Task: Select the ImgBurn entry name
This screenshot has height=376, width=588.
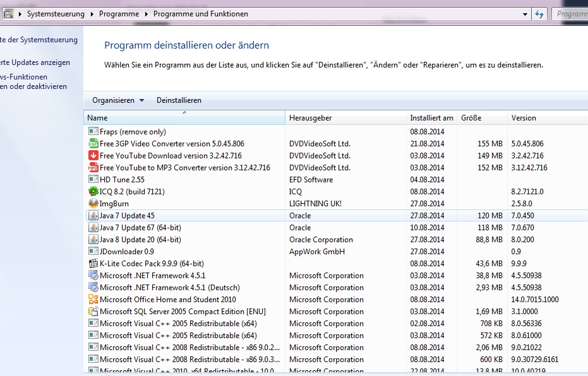Action: click(x=114, y=204)
